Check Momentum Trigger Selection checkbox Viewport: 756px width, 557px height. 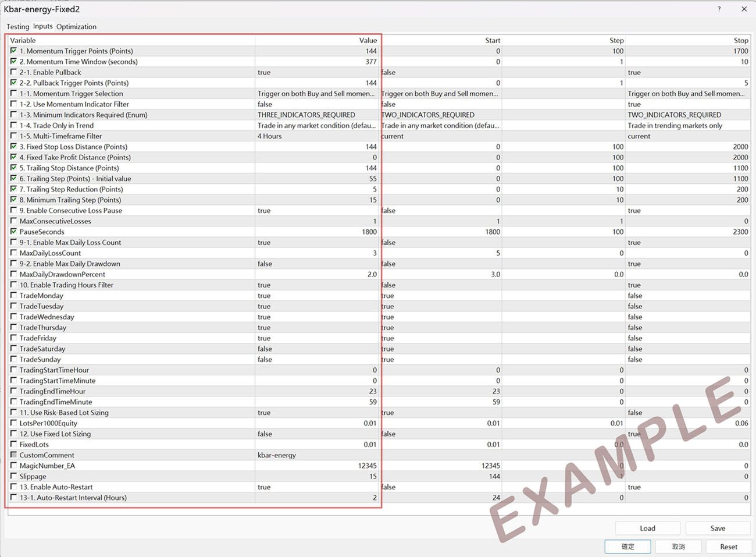(13, 93)
